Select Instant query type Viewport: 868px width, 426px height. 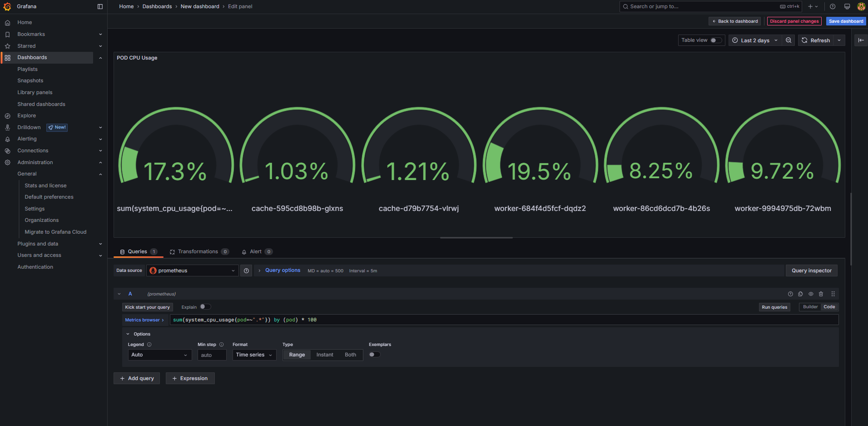(x=325, y=355)
